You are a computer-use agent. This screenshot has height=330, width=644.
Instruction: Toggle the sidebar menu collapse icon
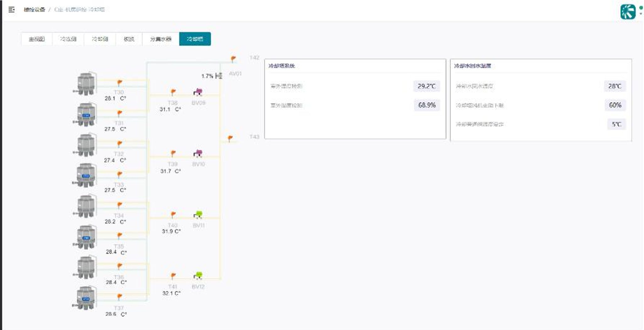click(x=12, y=10)
